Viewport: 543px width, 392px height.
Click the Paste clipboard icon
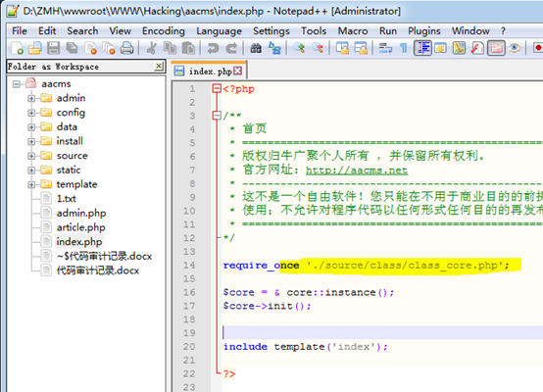[188, 48]
